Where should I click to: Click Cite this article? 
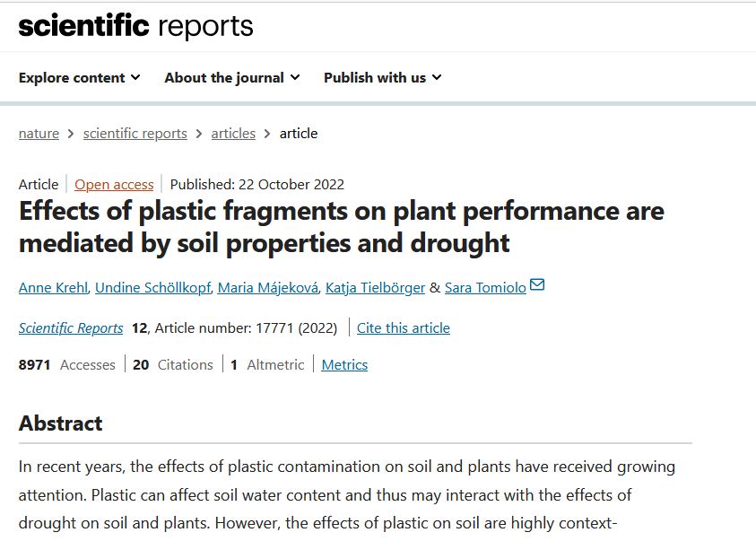[x=403, y=328]
